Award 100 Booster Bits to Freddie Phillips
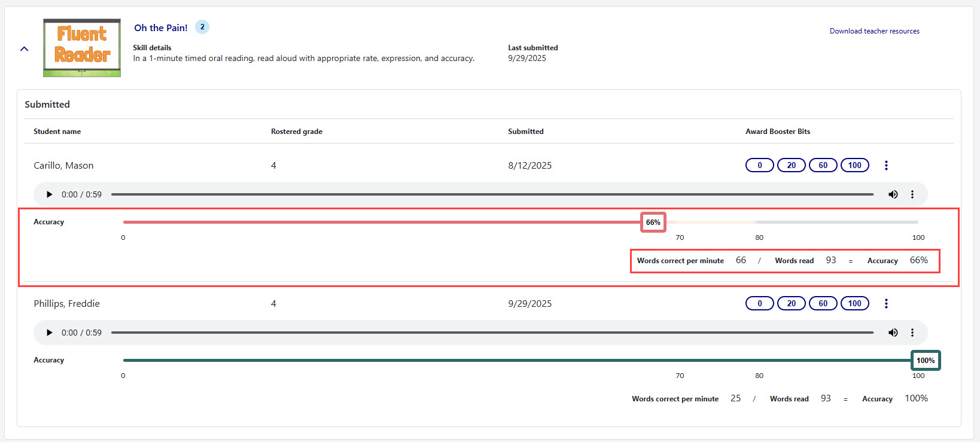Viewport: 980px width, 442px height. pyautogui.click(x=854, y=303)
